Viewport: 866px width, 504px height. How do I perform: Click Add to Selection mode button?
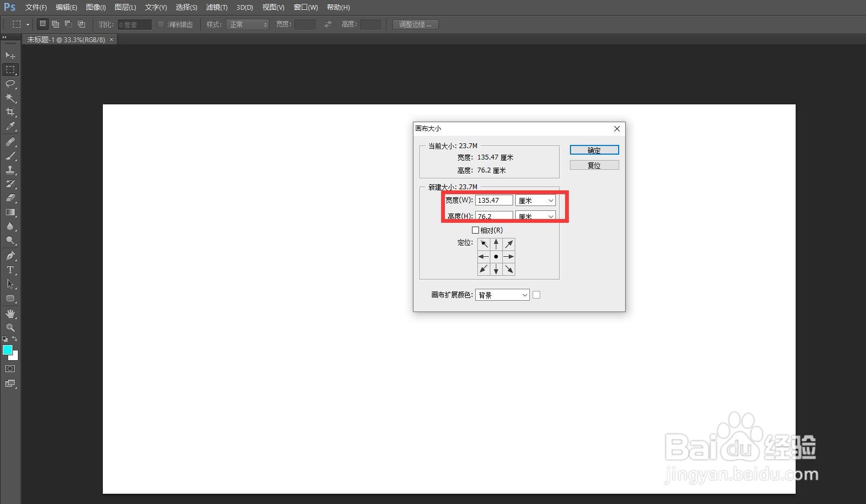click(55, 24)
